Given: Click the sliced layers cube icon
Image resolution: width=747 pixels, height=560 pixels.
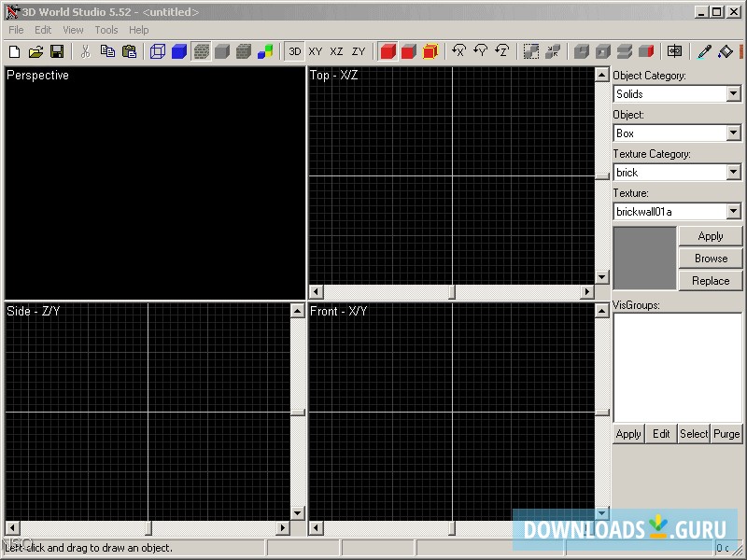Looking at the screenshot, I should point(625,51).
